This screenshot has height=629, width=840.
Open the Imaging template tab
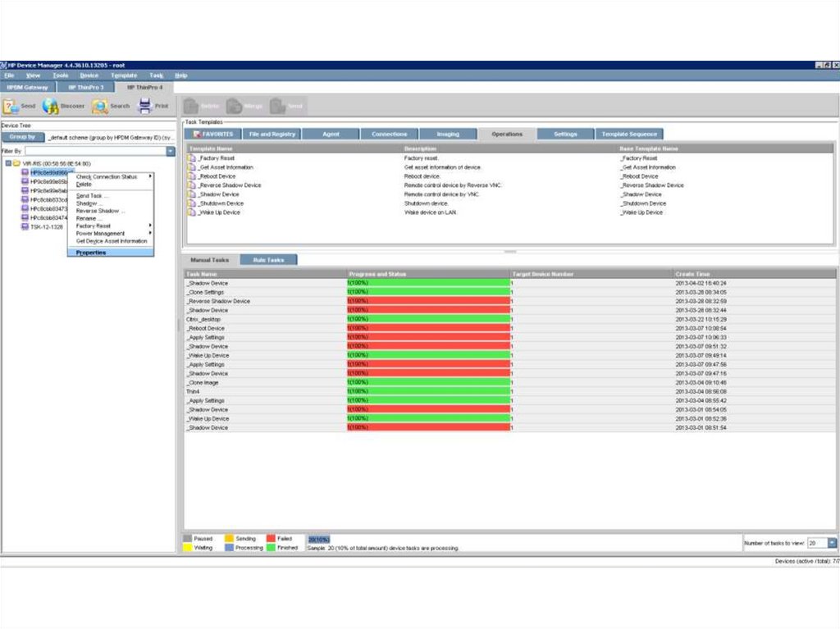[x=448, y=134]
